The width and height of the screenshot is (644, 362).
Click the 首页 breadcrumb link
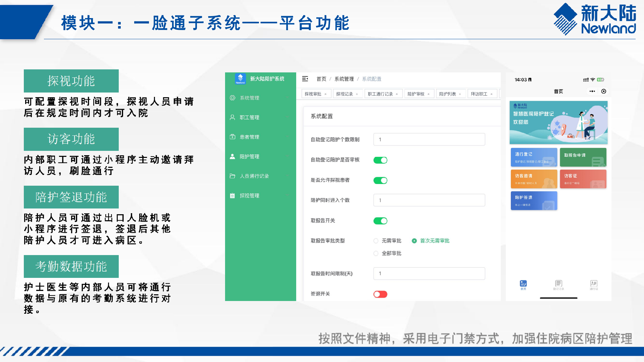coord(321,79)
